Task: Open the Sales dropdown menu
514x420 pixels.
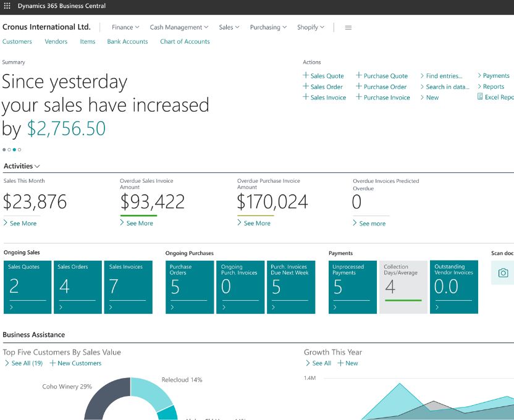Action: tap(229, 28)
